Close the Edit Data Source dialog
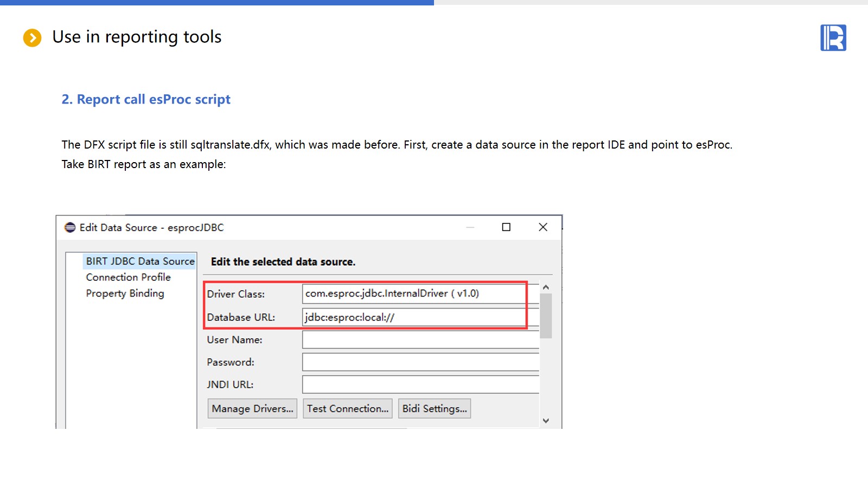The image size is (868, 488). click(x=542, y=227)
